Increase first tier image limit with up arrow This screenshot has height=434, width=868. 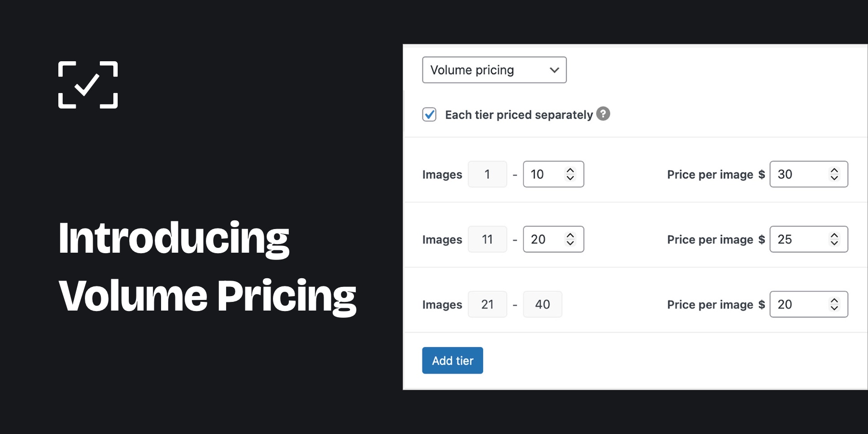pyautogui.click(x=570, y=170)
